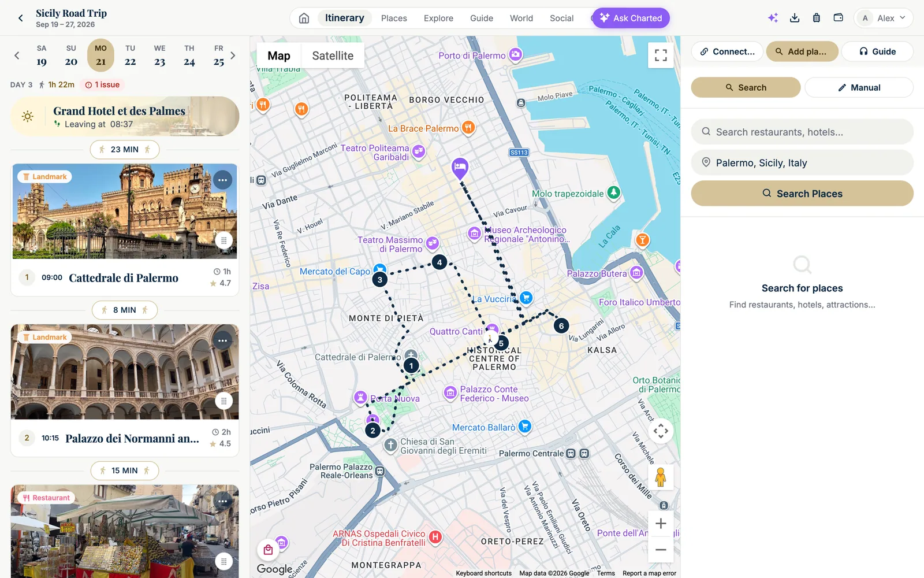Open the wallet icon in the top bar
Viewport: 924px width, 578px height.
coord(838,18)
